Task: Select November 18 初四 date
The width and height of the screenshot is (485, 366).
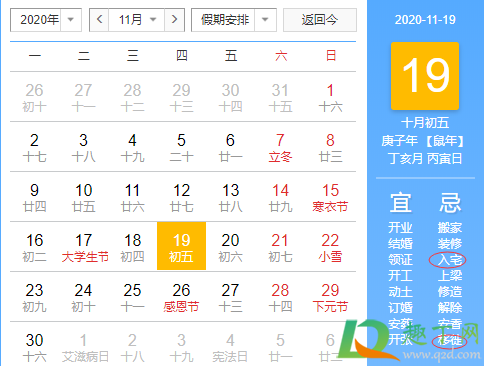Action: click(132, 247)
